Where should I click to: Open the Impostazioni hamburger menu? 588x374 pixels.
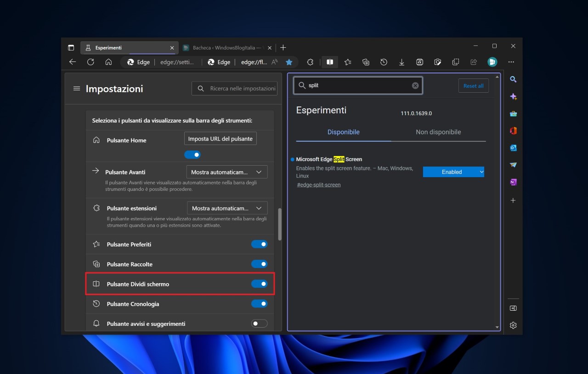(x=77, y=89)
